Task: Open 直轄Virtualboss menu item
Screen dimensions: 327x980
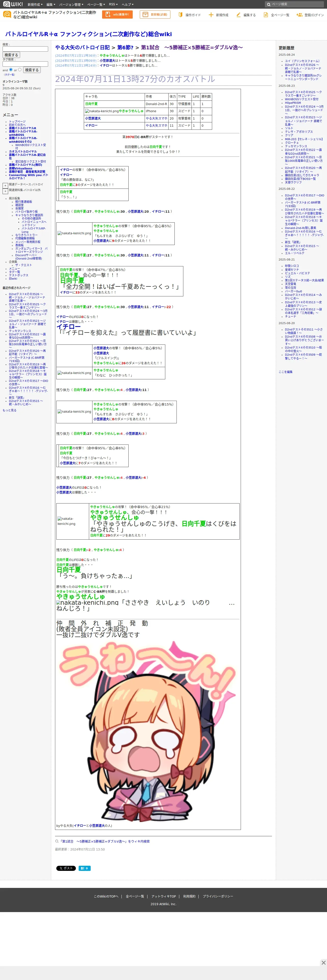Action: 21,168
